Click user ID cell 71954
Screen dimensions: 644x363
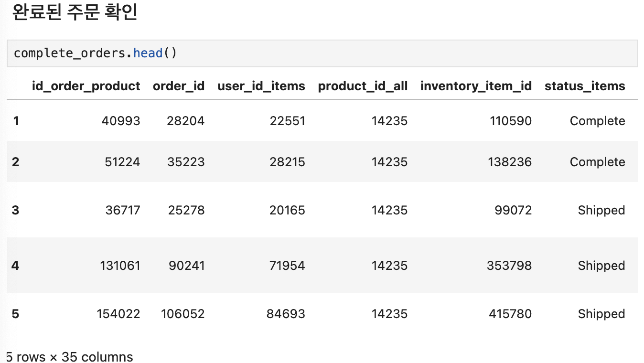[x=287, y=266]
